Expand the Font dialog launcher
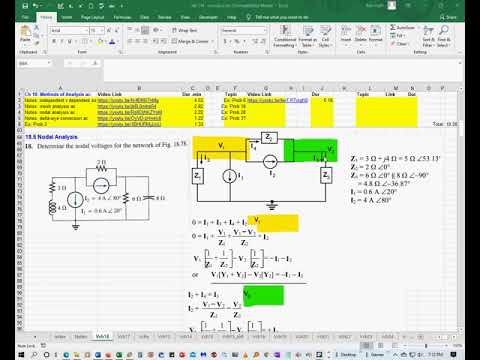480x360 pixels. [120, 52]
